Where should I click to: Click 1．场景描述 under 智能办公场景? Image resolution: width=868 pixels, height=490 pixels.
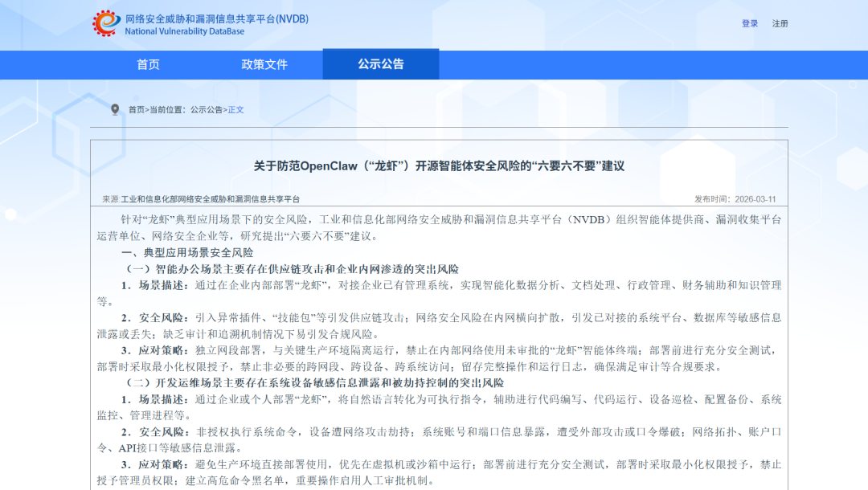[439, 293]
